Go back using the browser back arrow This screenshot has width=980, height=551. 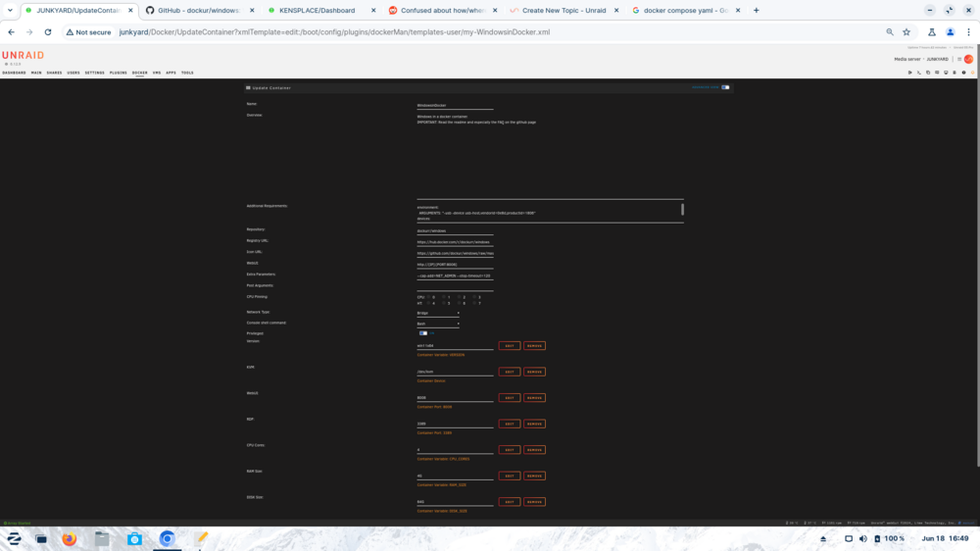11,32
